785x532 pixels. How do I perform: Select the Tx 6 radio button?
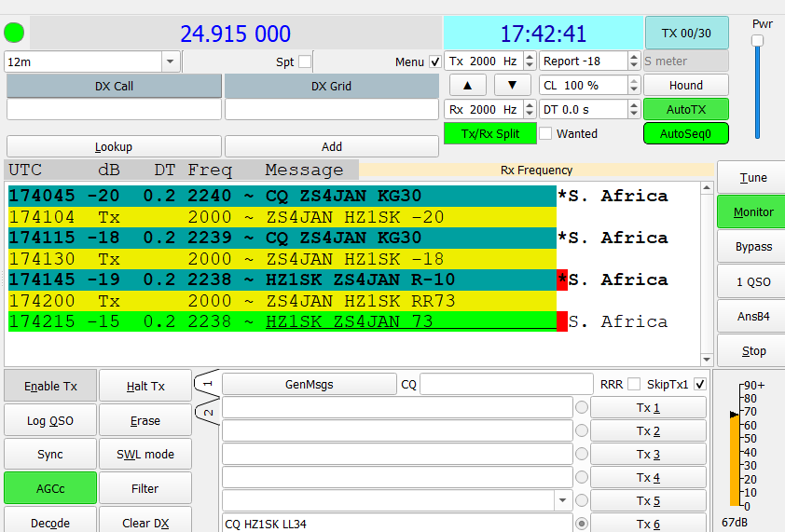(581, 524)
